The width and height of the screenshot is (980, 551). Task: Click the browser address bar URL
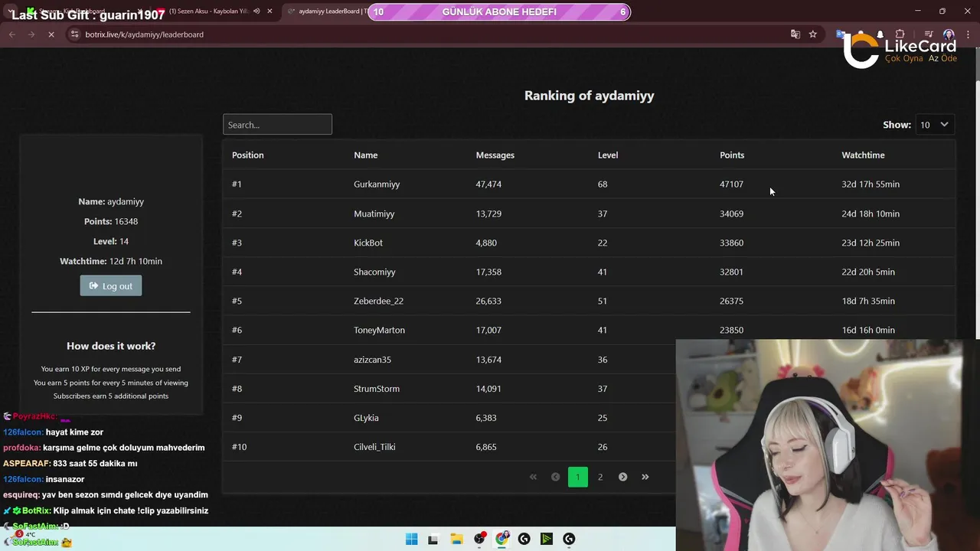point(144,34)
